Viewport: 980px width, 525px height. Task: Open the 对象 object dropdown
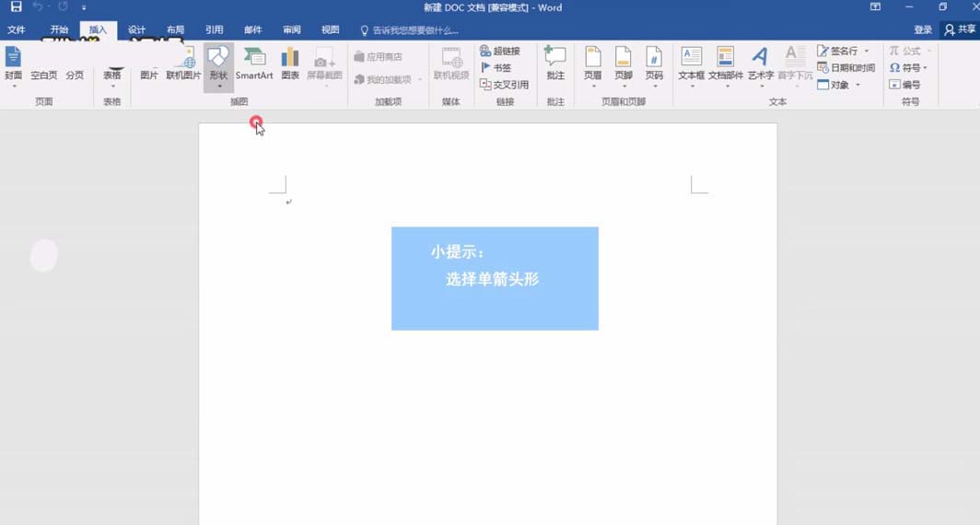coord(839,85)
